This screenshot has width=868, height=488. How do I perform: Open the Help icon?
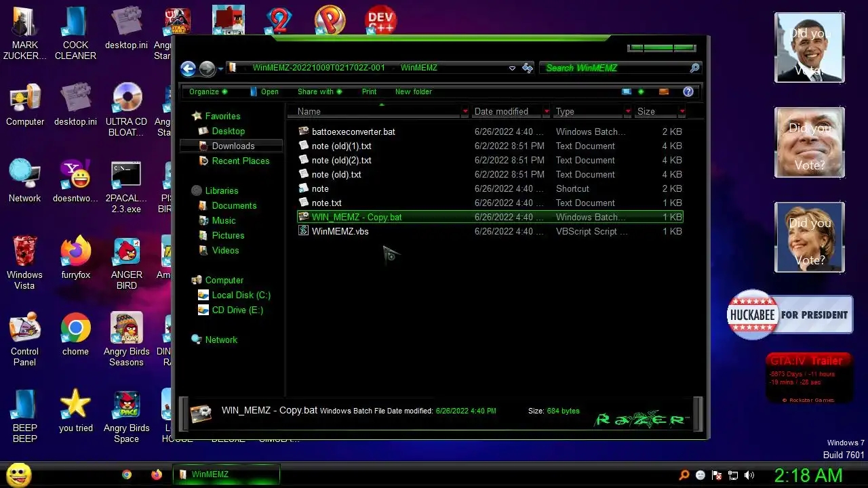click(688, 91)
